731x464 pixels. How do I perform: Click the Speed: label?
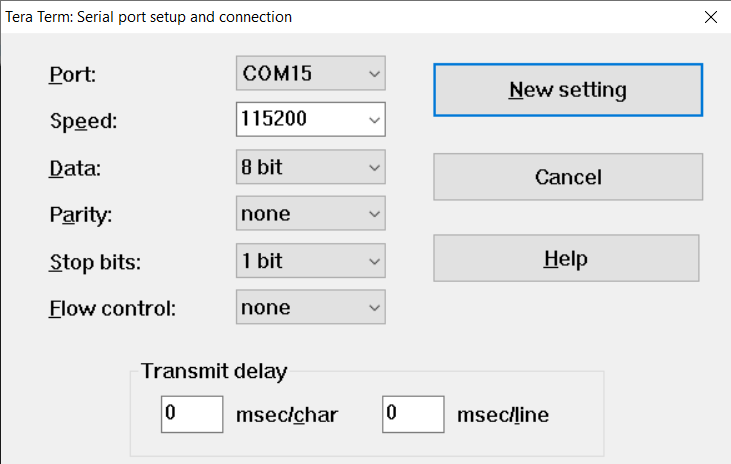pyautogui.click(x=83, y=122)
